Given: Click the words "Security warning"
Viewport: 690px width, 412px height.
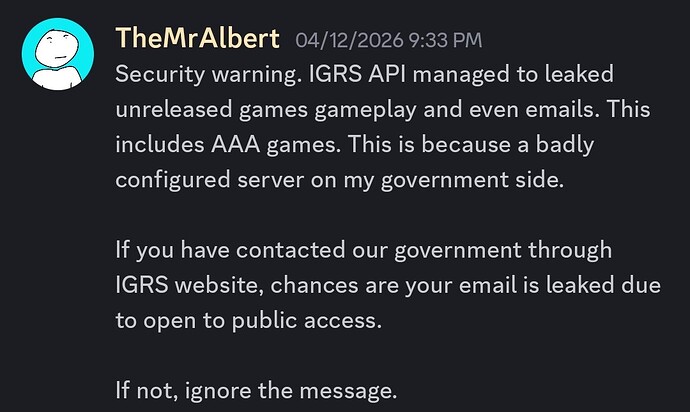Looking at the screenshot, I should tap(206, 74).
